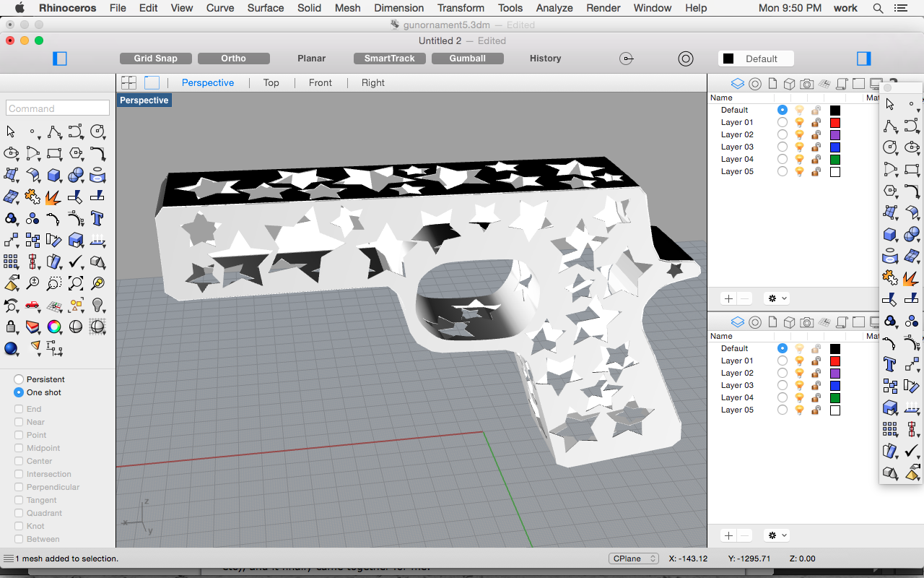
Task: Choose the Polygon tool in left sidebar
Action: pos(76,153)
